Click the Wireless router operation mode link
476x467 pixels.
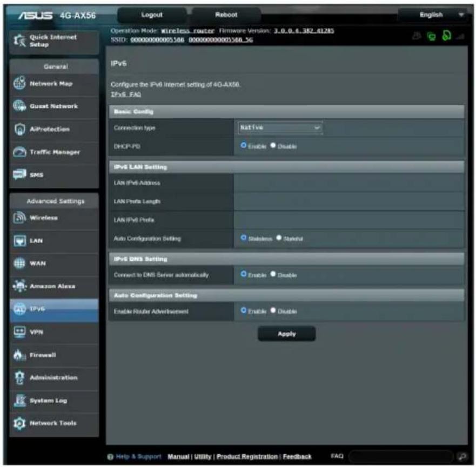point(187,31)
